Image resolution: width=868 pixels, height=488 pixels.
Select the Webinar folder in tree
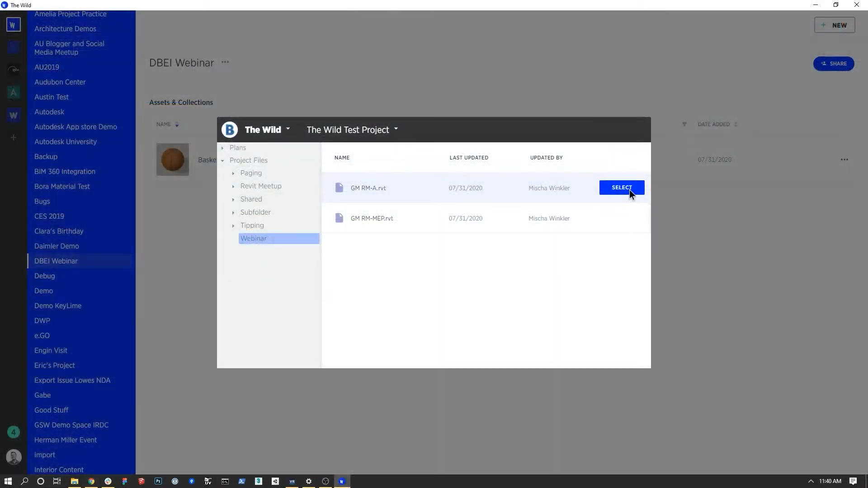[x=254, y=239]
